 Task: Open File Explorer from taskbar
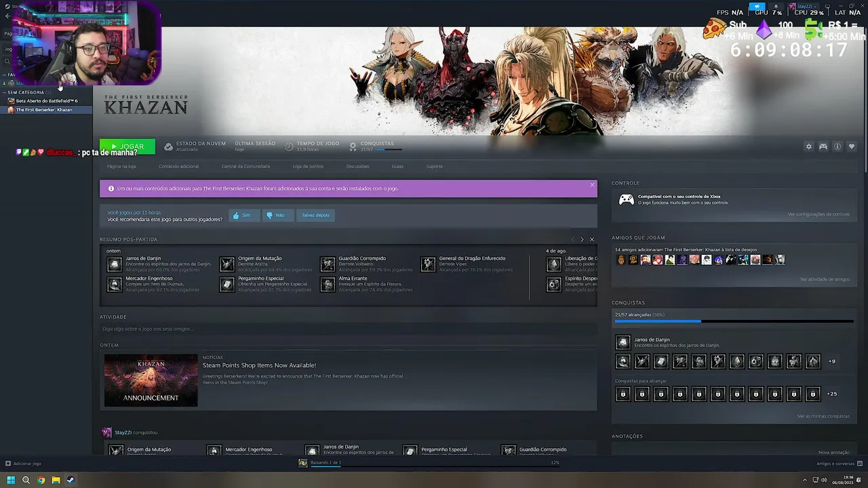click(56, 480)
